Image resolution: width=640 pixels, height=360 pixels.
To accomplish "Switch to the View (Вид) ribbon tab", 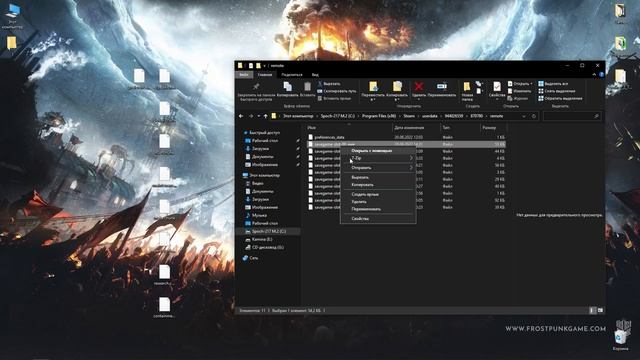I will point(315,75).
